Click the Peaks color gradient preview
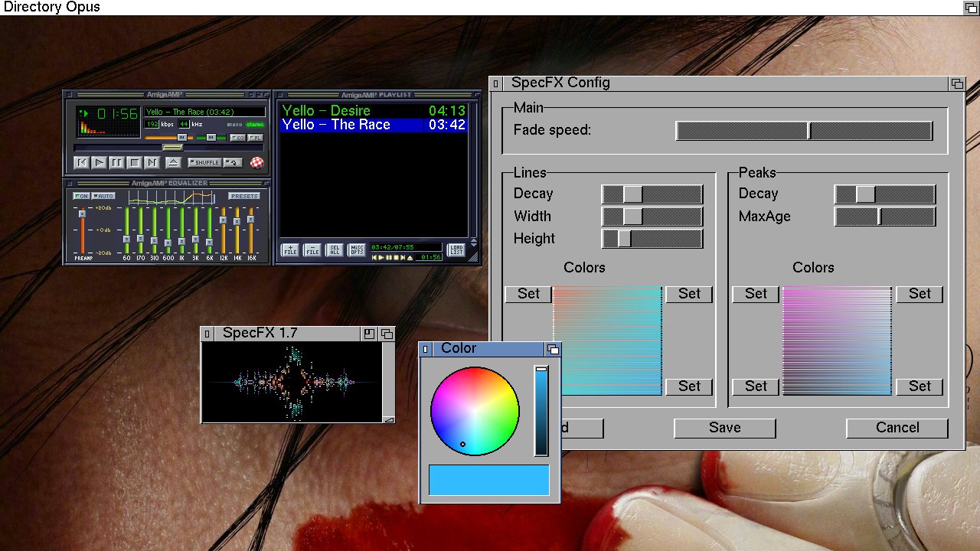 pyautogui.click(x=837, y=341)
